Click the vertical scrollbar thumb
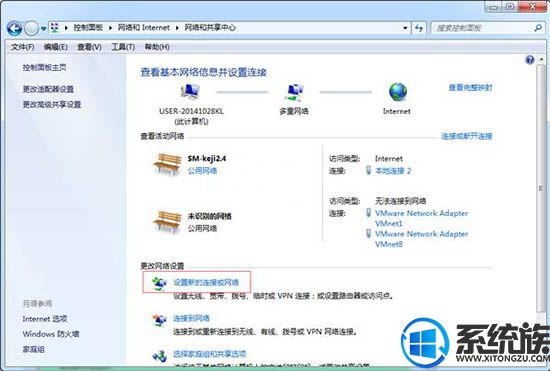This screenshot has width=550, height=371. pyautogui.click(x=541, y=188)
